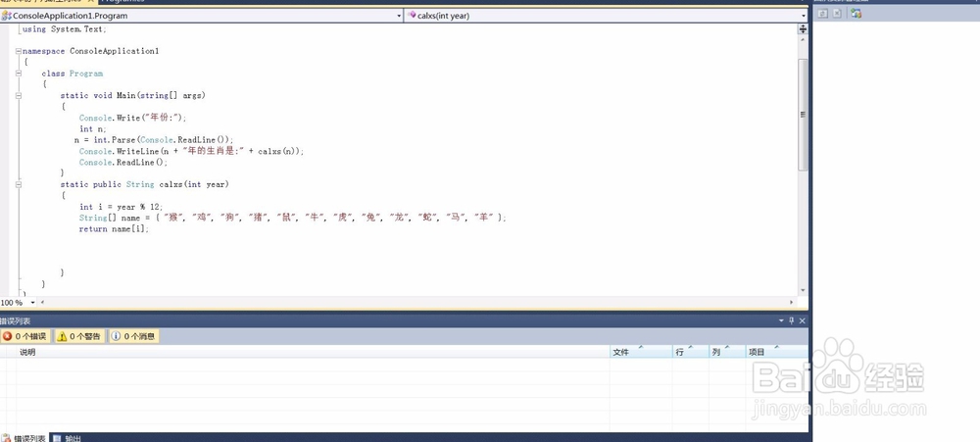This screenshot has height=442, width=980.
Task: Click the colorful team icon in right panel
Action: pos(856,13)
